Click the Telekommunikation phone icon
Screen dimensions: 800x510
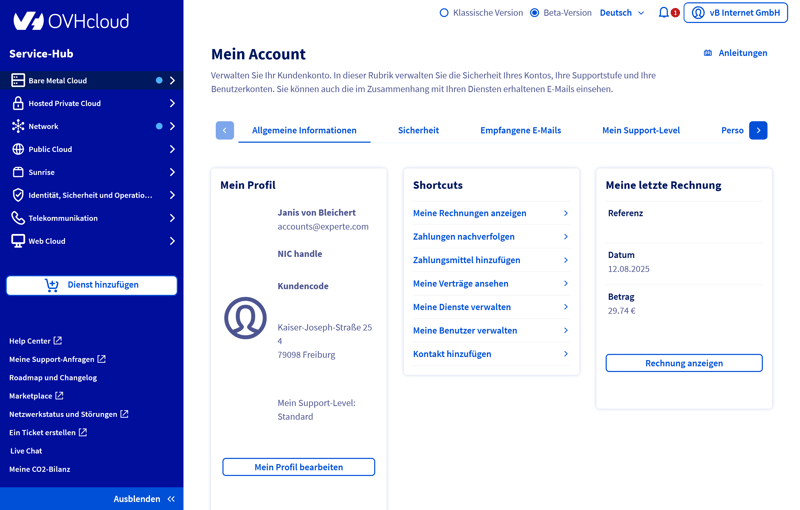pyautogui.click(x=18, y=218)
